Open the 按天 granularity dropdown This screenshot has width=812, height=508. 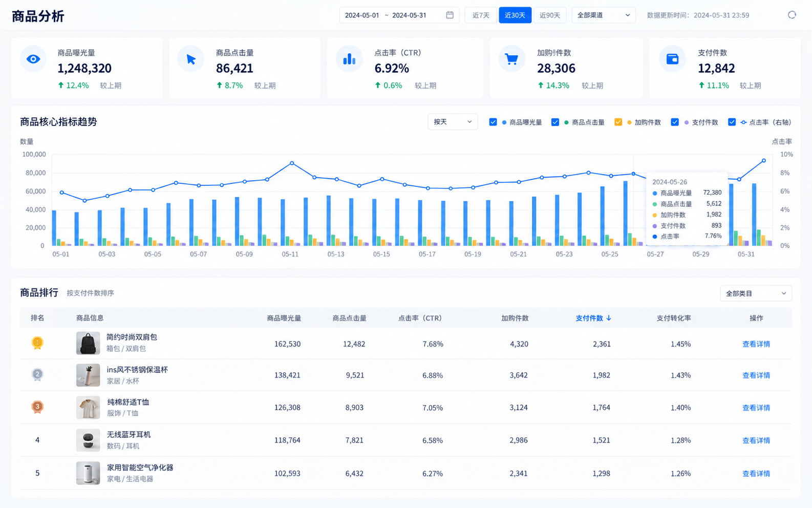pos(453,122)
